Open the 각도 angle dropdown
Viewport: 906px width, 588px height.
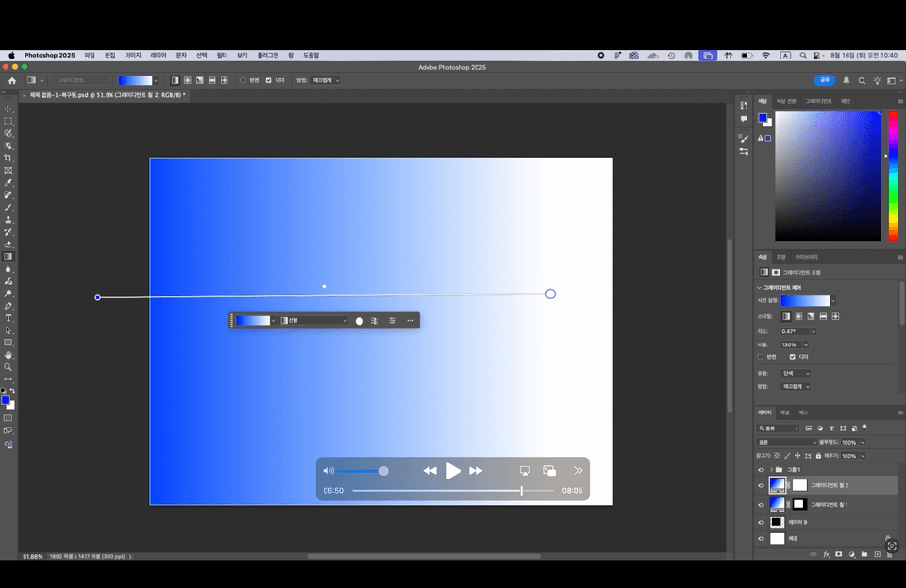click(x=814, y=331)
